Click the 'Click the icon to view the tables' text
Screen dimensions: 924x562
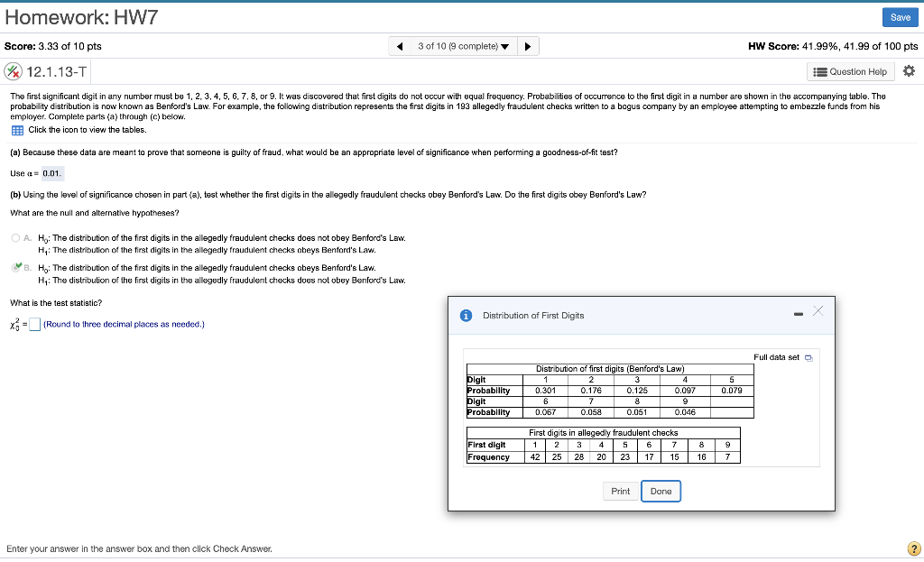tap(88, 130)
